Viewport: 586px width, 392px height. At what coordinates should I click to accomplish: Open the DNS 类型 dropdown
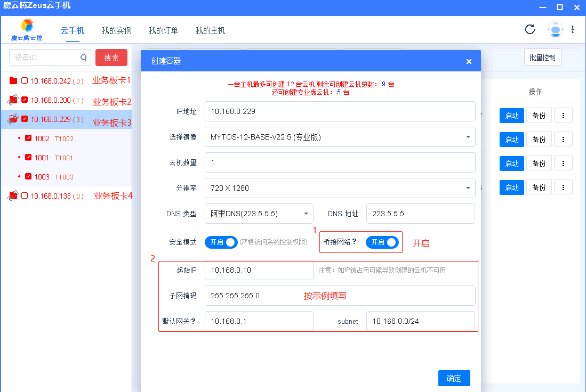pos(259,213)
